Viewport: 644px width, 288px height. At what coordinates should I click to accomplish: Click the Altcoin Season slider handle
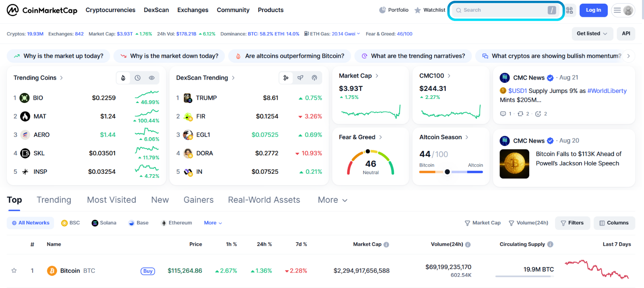click(x=447, y=172)
